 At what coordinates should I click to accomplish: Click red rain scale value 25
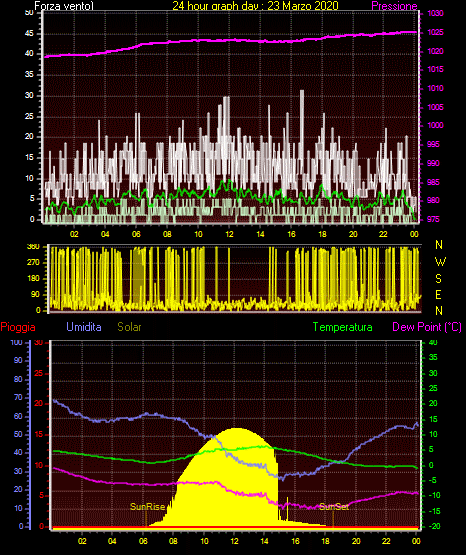point(39,373)
